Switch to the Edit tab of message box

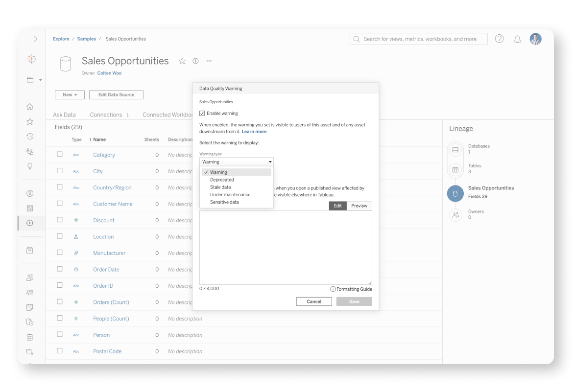point(337,206)
